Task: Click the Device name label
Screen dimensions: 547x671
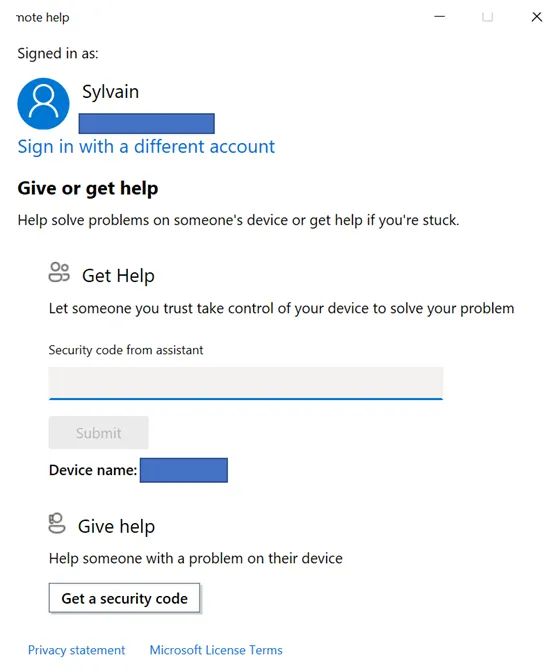Action: pos(93,470)
